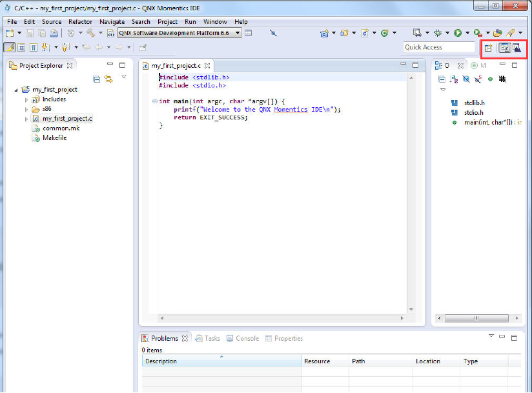Click the Location column header
The image size is (532, 393).
coord(436,361)
